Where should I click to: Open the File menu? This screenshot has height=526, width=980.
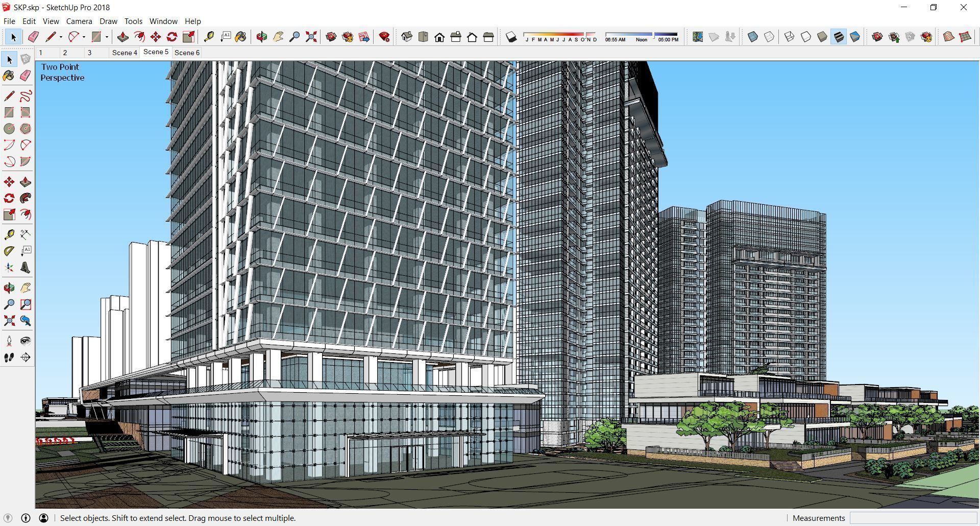pyautogui.click(x=9, y=21)
